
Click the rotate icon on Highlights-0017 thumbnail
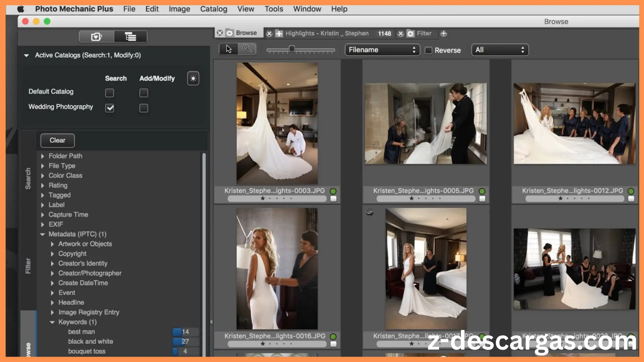pos(370,212)
